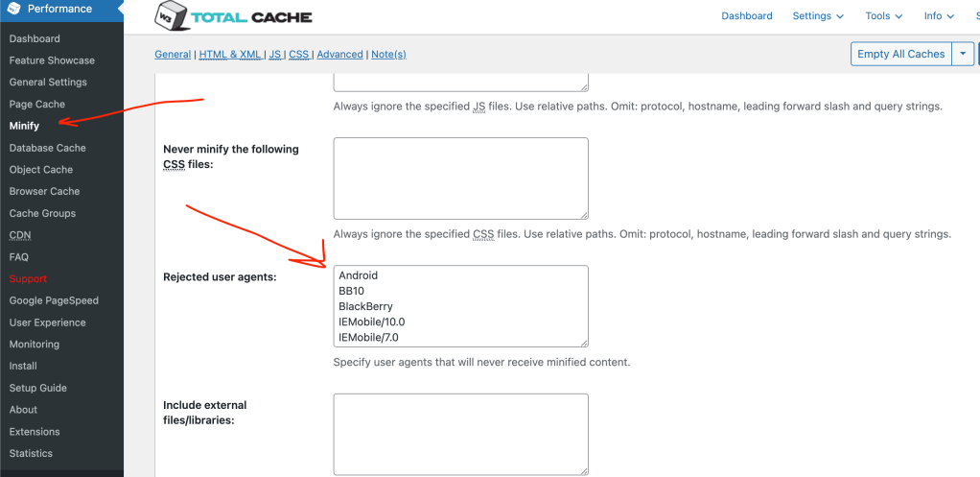
Task: Open the Info menu in header
Action: pos(939,16)
